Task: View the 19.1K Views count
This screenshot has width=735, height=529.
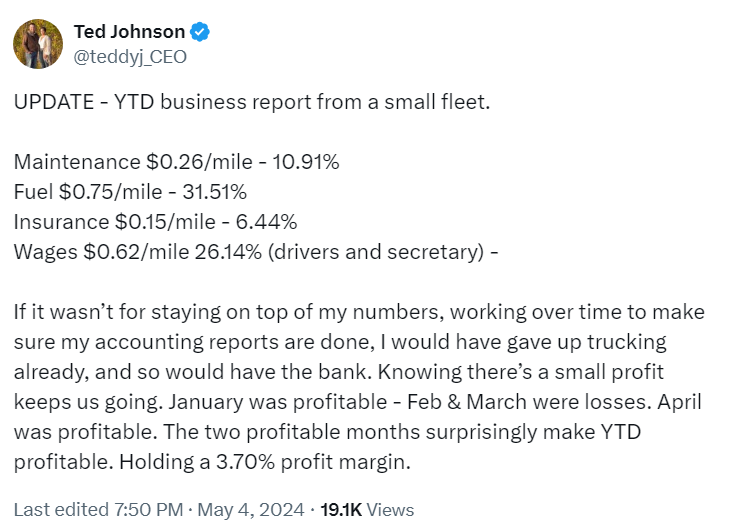Action: coord(367,509)
